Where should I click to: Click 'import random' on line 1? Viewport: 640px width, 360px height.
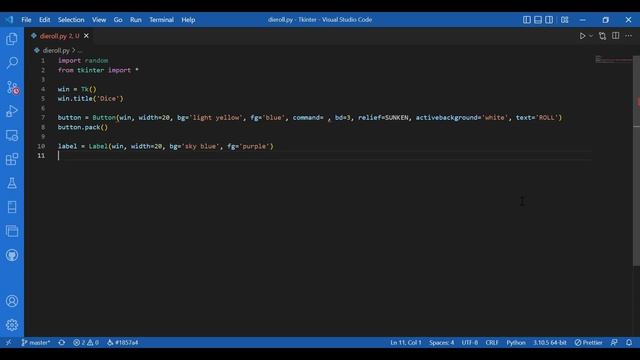point(83,60)
